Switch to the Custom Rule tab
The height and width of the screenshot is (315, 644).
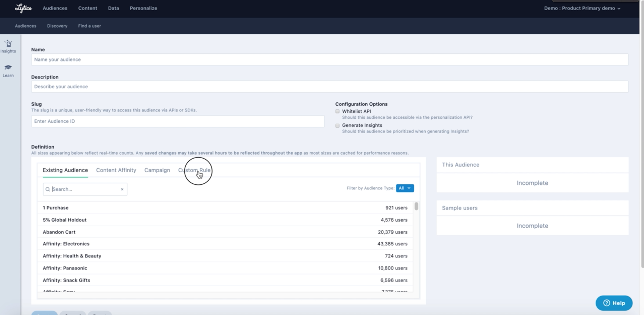tap(194, 170)
